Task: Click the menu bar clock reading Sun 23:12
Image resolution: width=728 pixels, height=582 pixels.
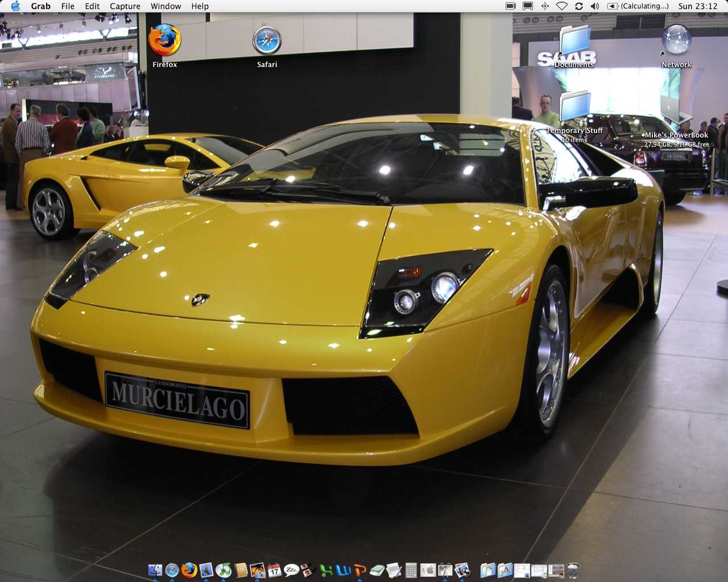Action: click(x=698, y=6)
